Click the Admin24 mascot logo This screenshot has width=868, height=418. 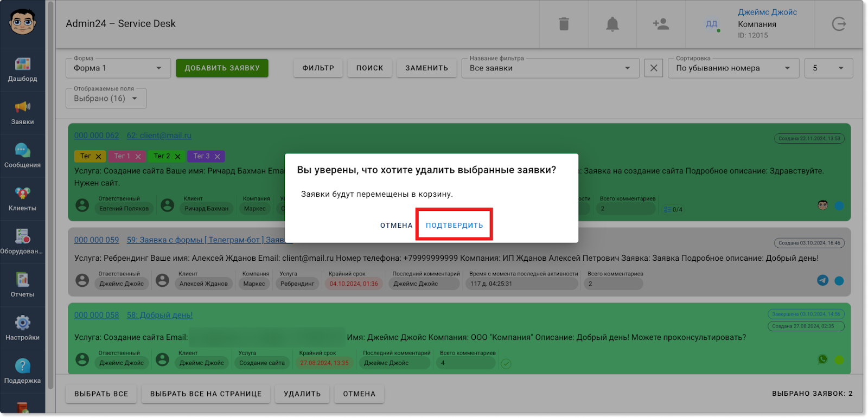click(22, 23)
